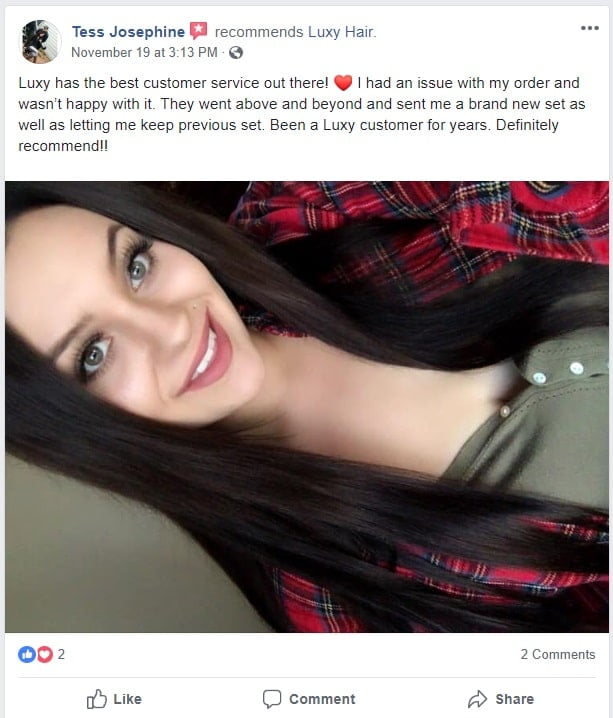Open the 2 Comments link
The image size is (613, 718).
coord(558,654)
